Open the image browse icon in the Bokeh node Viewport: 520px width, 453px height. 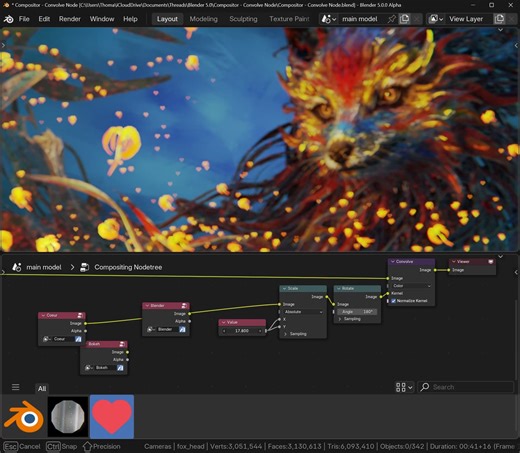[89, 368]
